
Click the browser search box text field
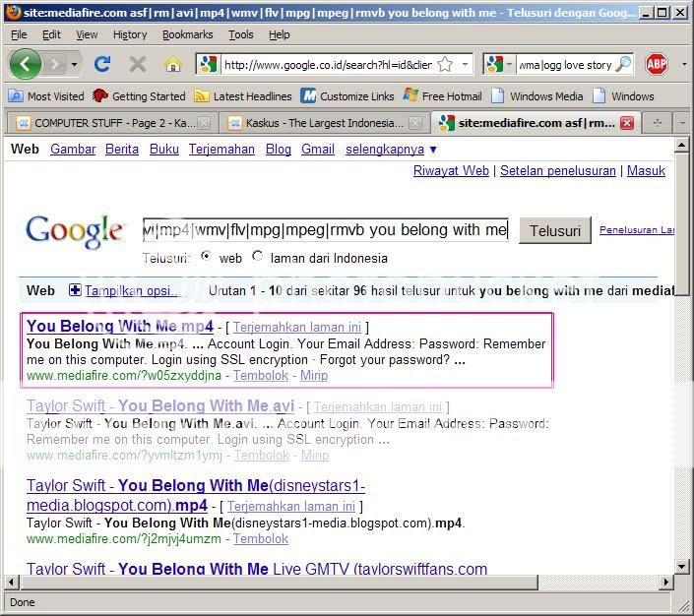pyautogui.click(x=565, y=65)
